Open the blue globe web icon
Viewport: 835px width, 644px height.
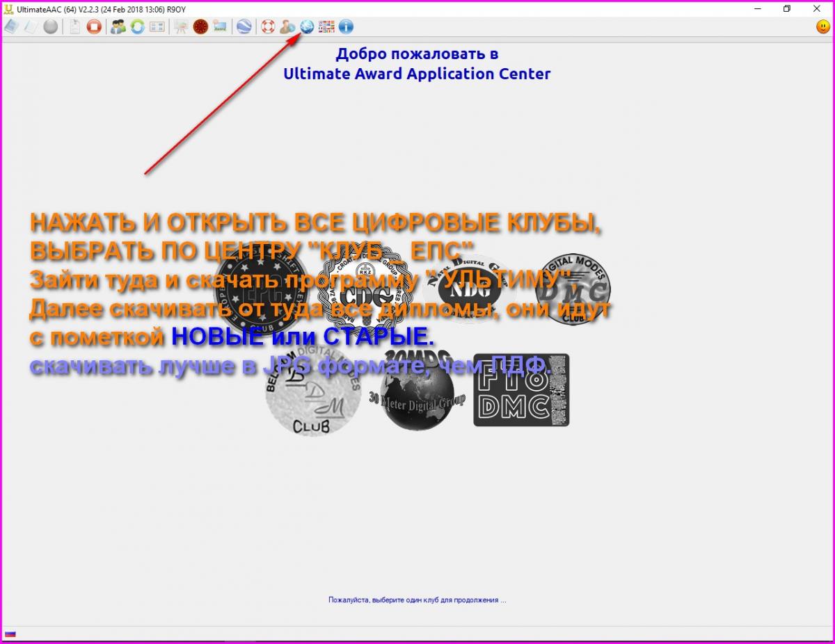point(307,27)
